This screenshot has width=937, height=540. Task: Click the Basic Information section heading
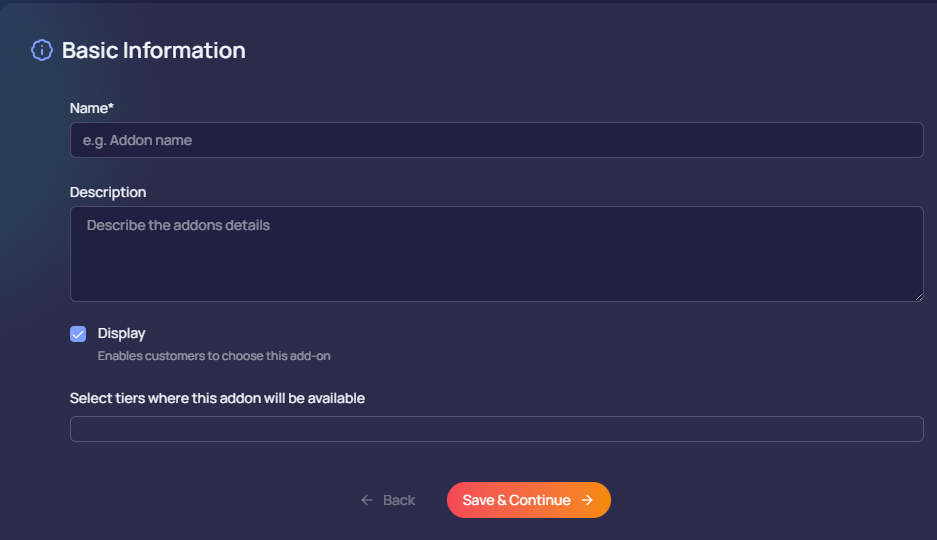tap(153, 50)
